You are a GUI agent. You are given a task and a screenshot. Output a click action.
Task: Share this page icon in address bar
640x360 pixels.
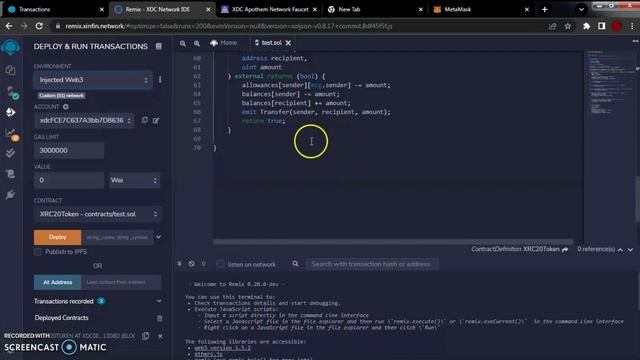click(x=553, y=26)
